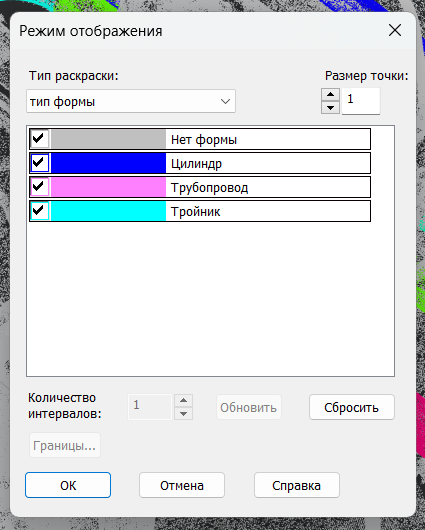Click the blue Цилиндр color swatch
This screenshot has width=425, height=530.
pyautogui.click(x=108, y=163)
